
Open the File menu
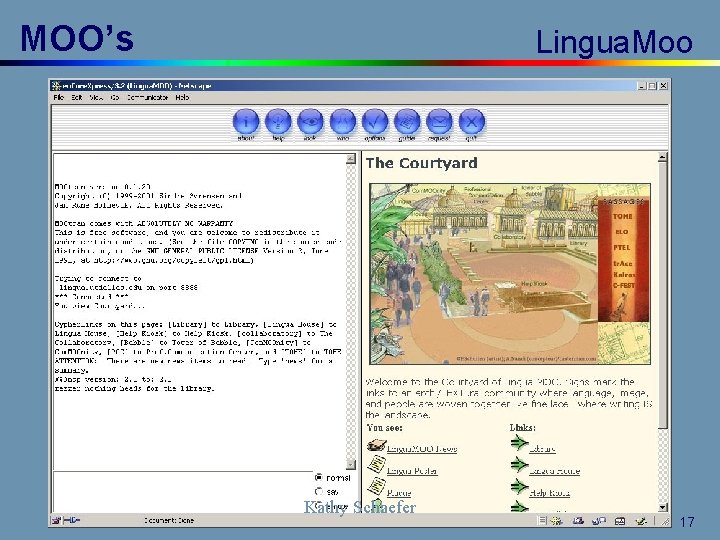coord(59,97)
